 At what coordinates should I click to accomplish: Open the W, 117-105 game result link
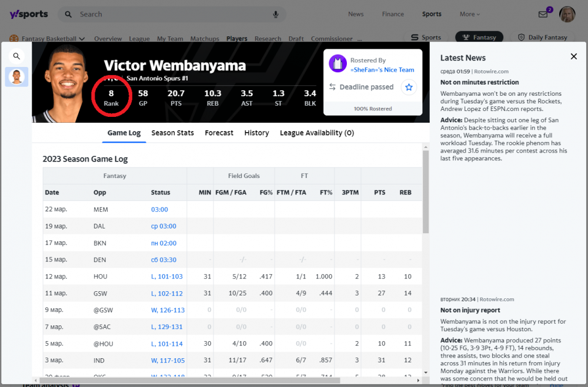168,361
